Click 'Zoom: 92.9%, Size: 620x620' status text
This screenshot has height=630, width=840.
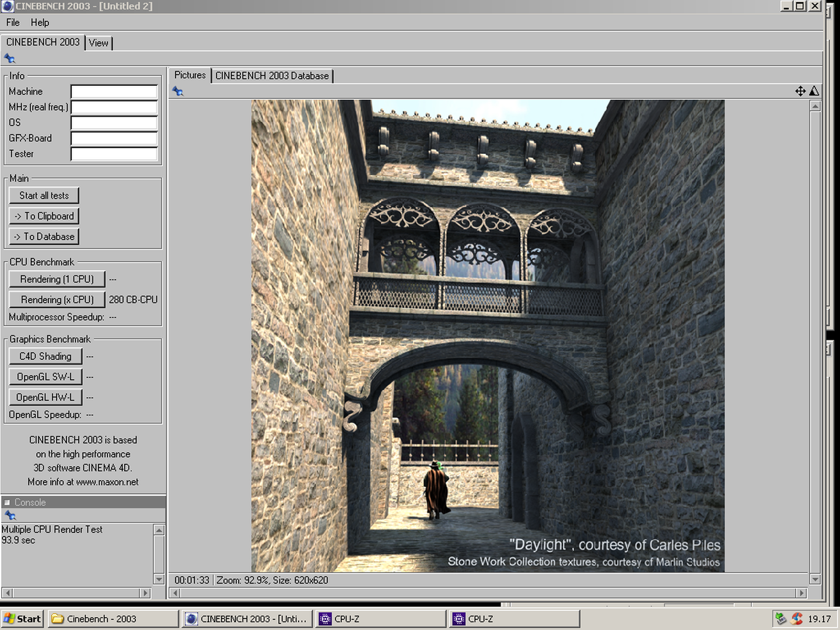(272, 580)
